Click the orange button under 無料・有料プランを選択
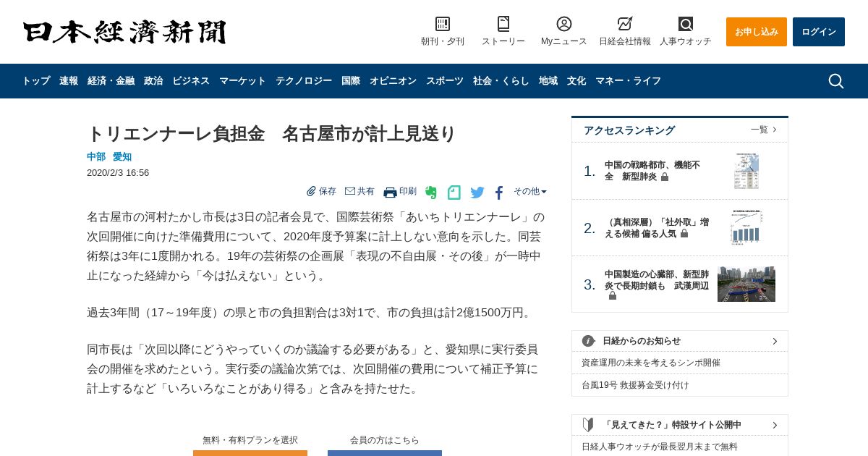868x456 pixels. (250, 453)
